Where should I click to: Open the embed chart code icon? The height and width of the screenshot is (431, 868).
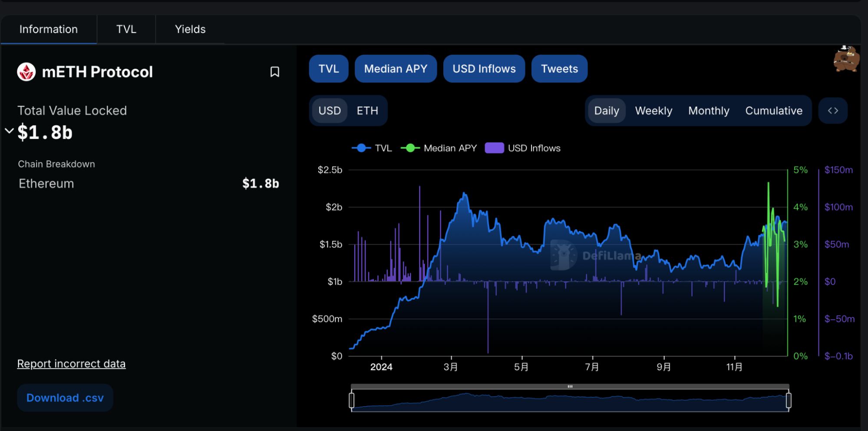click(x=832, y=111)
